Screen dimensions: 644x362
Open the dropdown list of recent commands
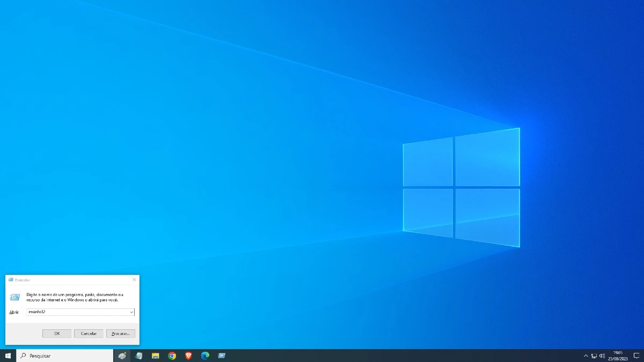click(x=132, y=312)
